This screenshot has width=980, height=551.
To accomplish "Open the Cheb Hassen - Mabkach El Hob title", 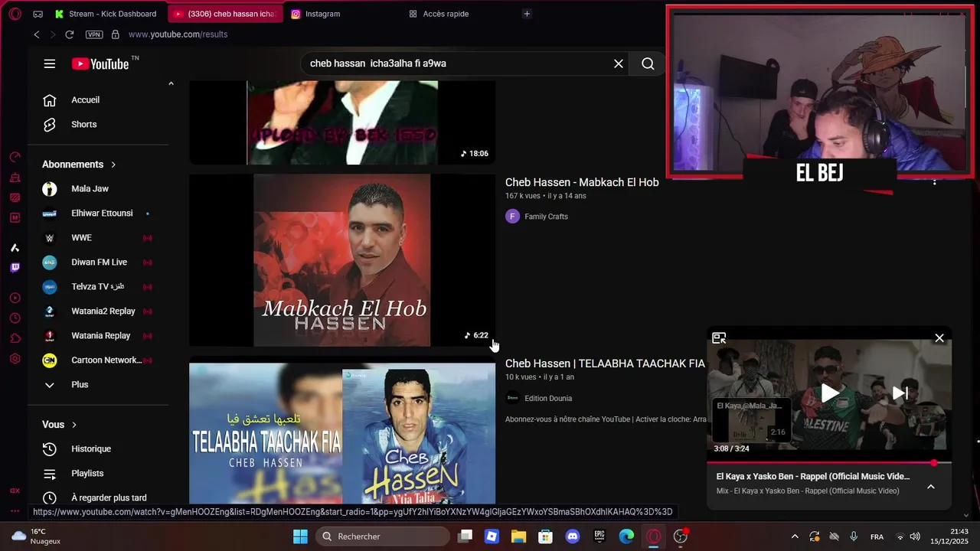I will (582, 182).
